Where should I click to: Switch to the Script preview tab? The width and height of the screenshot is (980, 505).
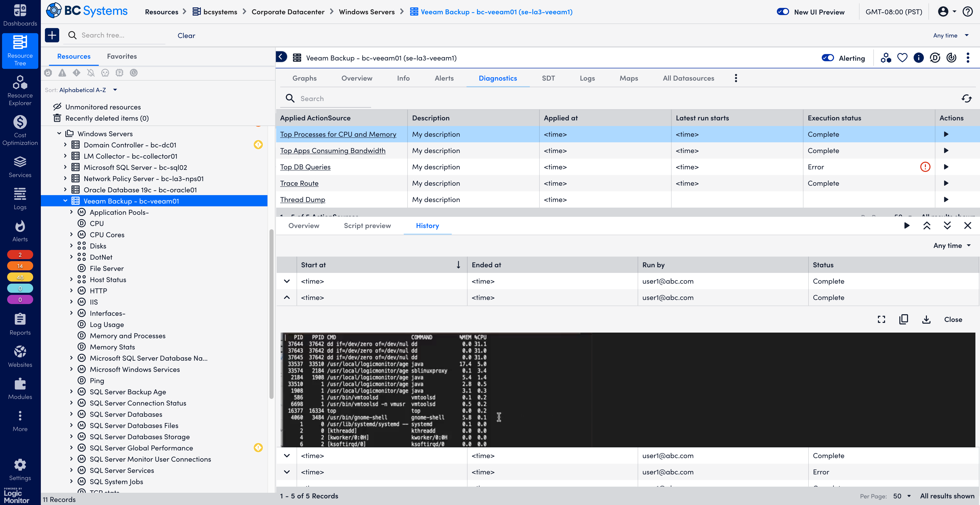coord(367,225)
